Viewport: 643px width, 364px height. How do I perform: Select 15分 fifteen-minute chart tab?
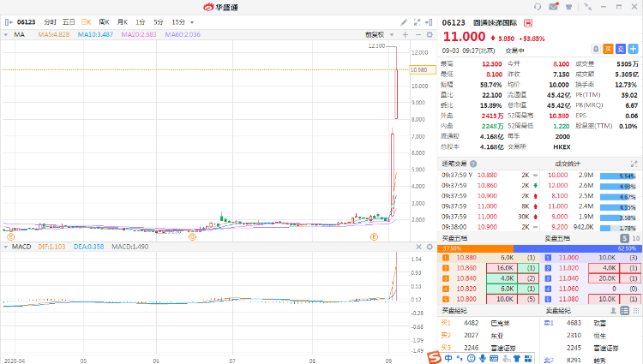178,22
